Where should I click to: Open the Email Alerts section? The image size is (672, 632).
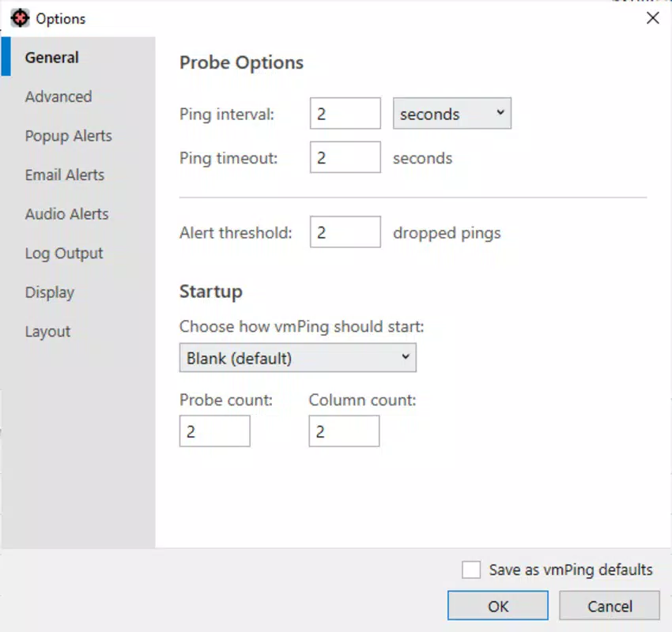pyautogui.click(x=78, y=175)
